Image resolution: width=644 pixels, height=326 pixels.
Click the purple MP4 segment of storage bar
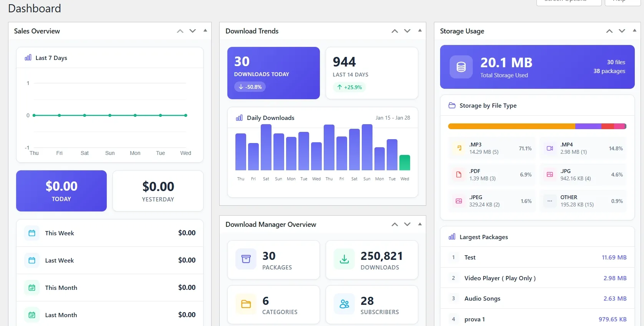[588, 126]
